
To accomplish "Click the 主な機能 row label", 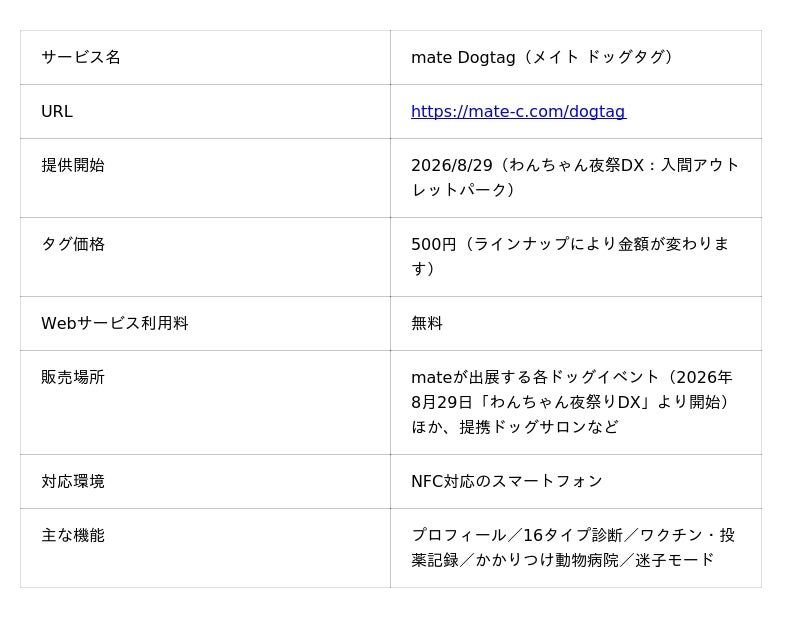I will (73, 536).
